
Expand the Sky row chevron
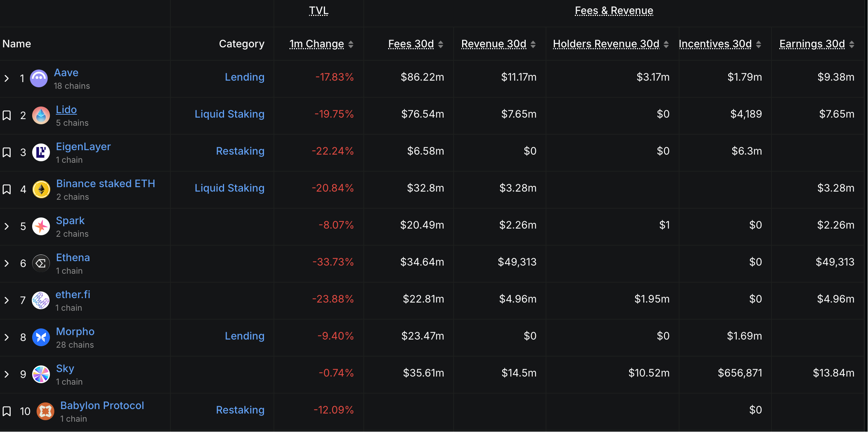click(7, 374)
